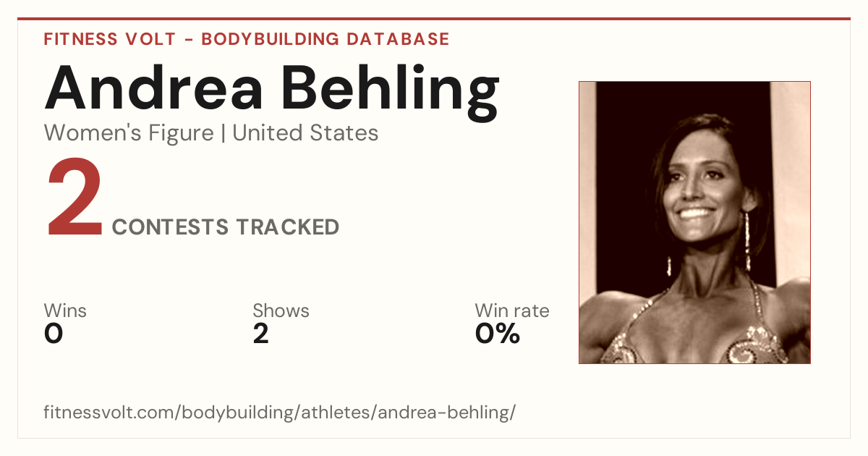Click the United States country label
868x456 pixels.
(x=305, y=133)
